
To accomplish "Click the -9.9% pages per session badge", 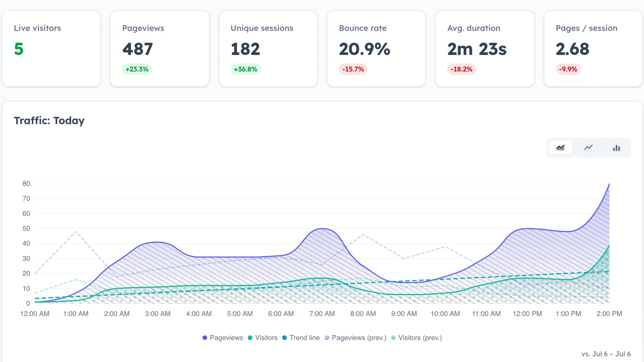I will 568,69.
